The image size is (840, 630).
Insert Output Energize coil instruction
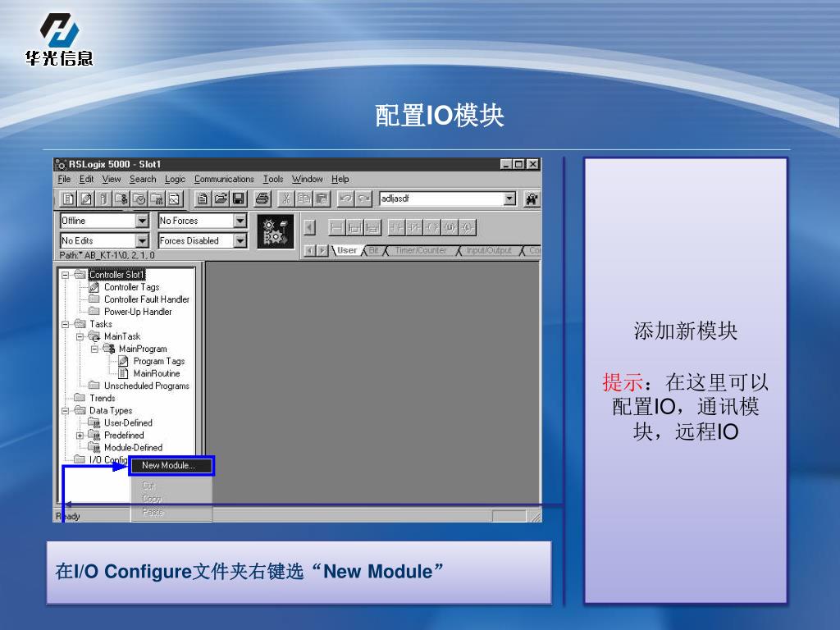click(431, 228)
